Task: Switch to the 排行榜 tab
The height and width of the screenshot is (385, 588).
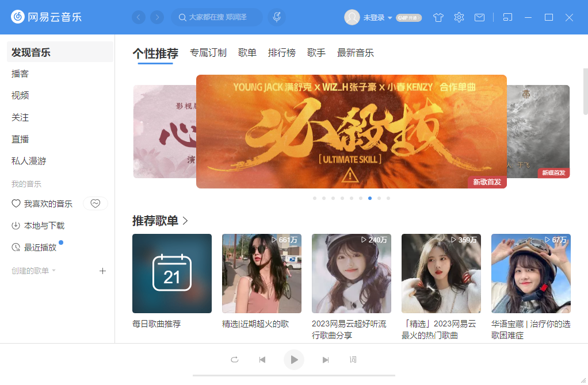Action: [x=281, y=53]
